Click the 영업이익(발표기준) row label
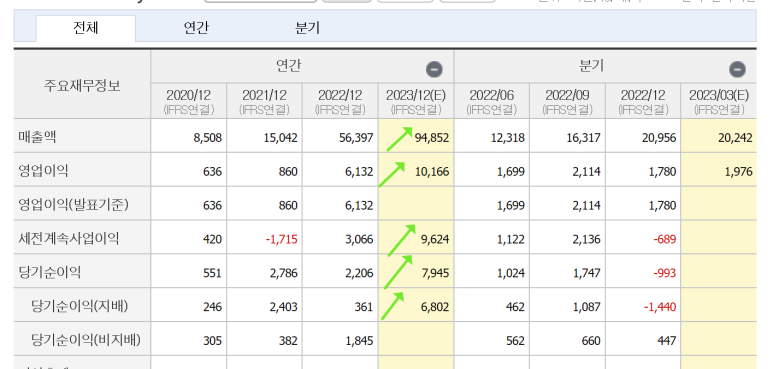 coord(73,205)
